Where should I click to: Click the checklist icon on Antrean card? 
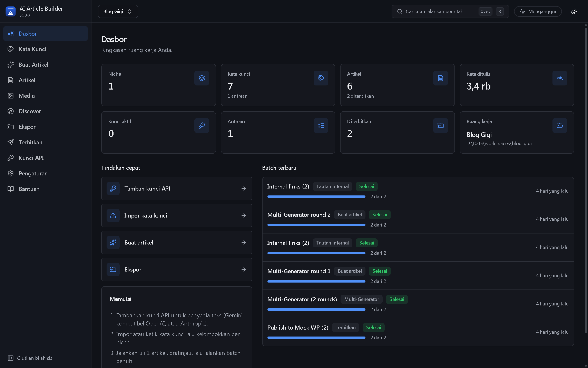coord(321,126)
